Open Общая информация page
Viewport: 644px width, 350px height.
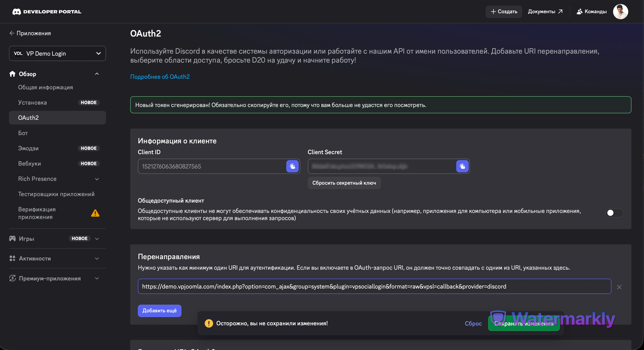pyautogui.click(x=46, y=87)
